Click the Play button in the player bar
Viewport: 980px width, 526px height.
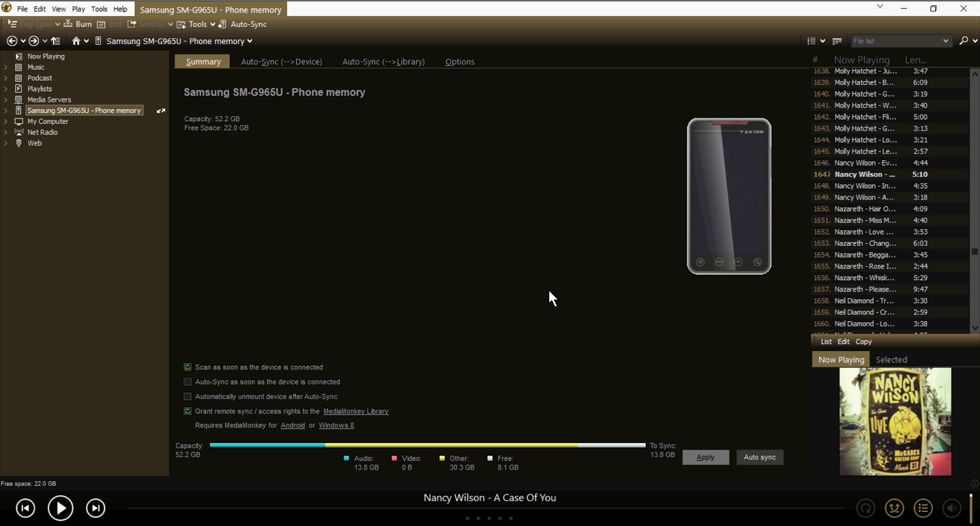pyautogui.click(x=60, y=509)
